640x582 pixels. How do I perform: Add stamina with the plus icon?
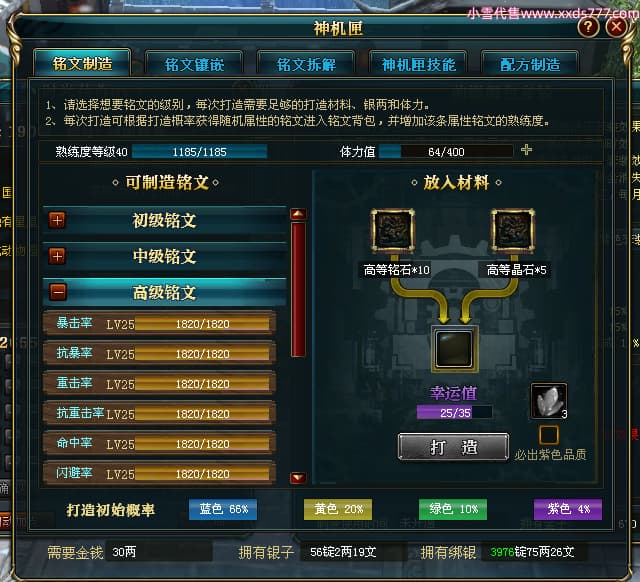tap(527, 150)
